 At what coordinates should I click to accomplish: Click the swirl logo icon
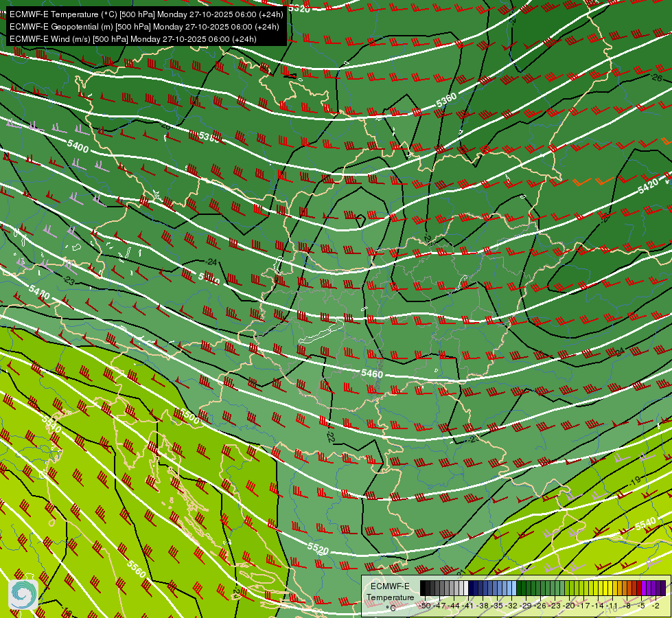23,595
